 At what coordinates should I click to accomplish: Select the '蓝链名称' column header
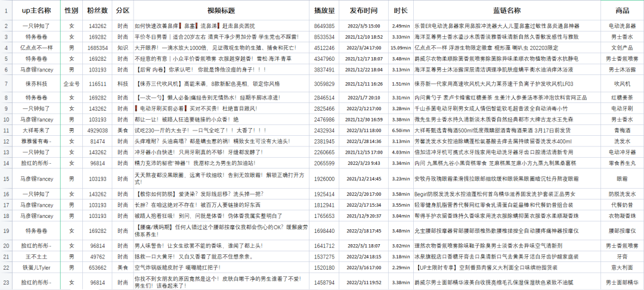(x=507, y=10)
